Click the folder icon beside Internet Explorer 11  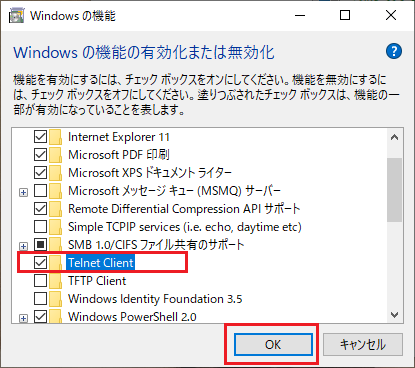click(x=55, y=137)
